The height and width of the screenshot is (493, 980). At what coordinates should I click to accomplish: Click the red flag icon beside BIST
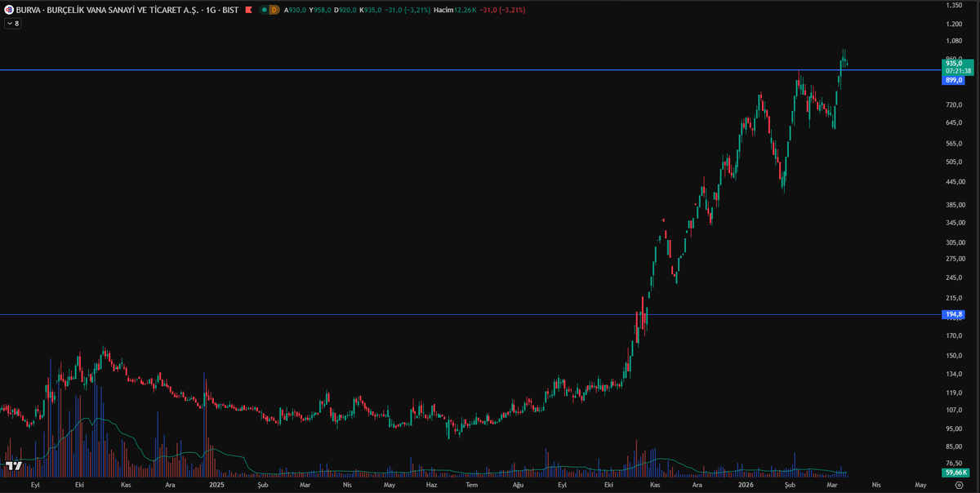(x=248, y=10)
